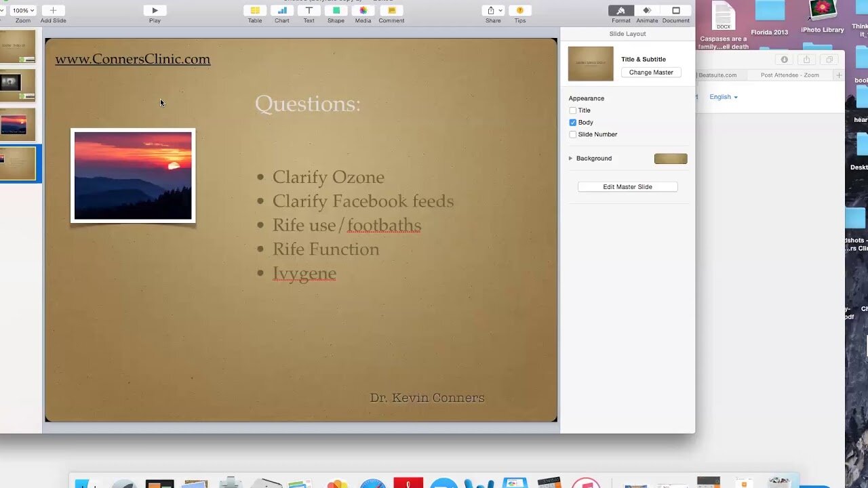Open the English language dropdown in browser
This screenshot has width=868, height=488.
click(x=724, y=97)
